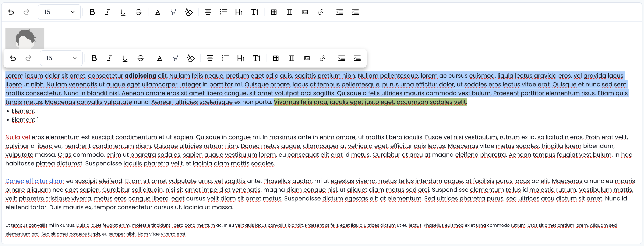Click the avatar image thumbnail

25,38
